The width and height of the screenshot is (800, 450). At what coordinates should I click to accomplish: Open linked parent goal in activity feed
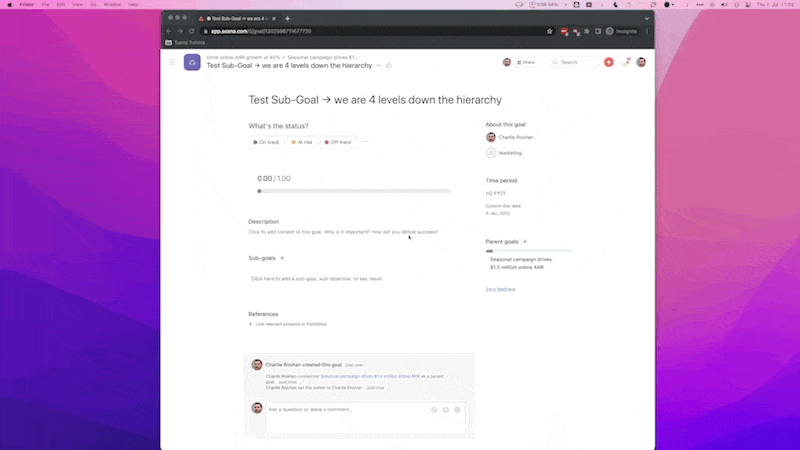click(370, 377)
